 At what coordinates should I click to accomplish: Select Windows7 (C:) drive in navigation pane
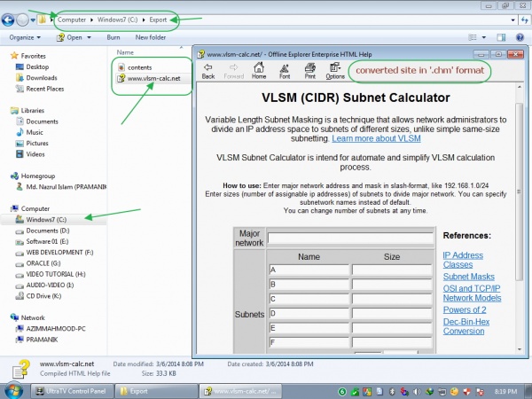46,220
